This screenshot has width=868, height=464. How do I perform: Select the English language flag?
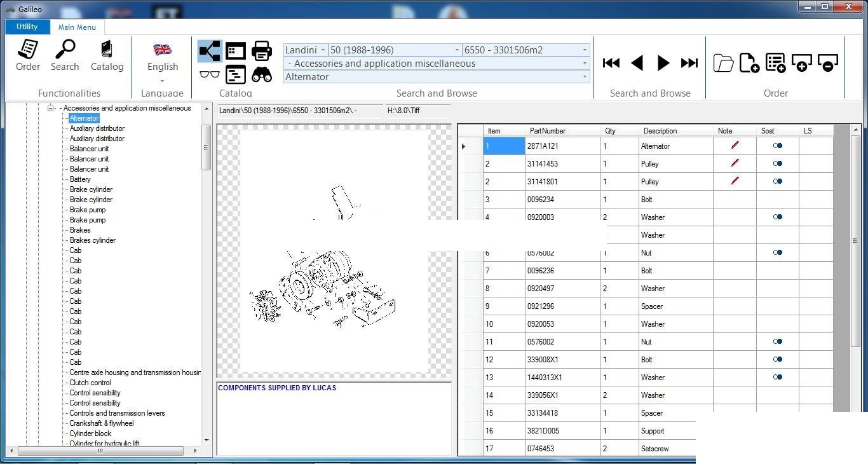tap(163, 50)
